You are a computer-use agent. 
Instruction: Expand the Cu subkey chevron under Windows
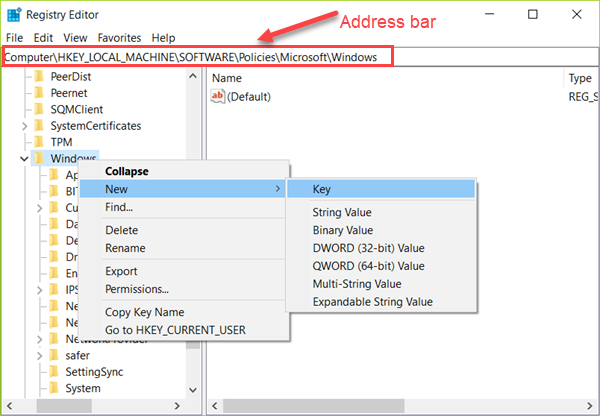[40, 208]
